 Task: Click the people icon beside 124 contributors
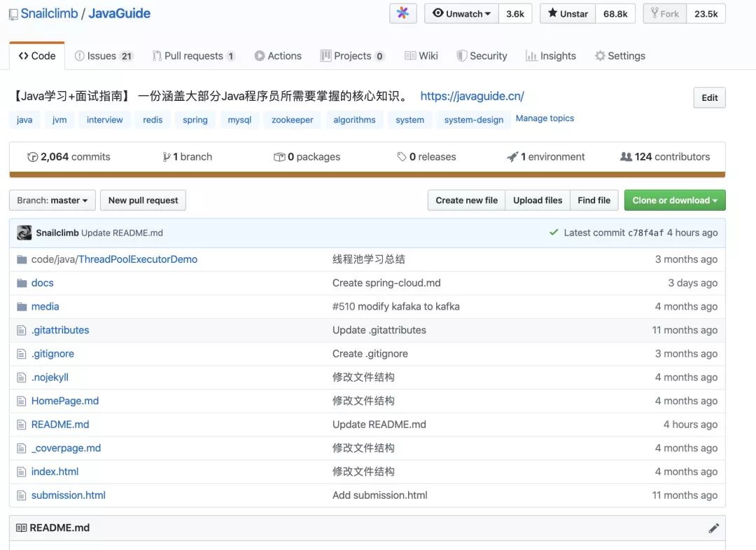coord(626,157)
